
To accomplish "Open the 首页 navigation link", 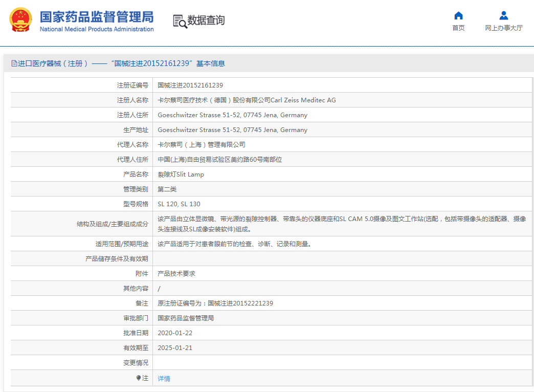I will [458, 28].
